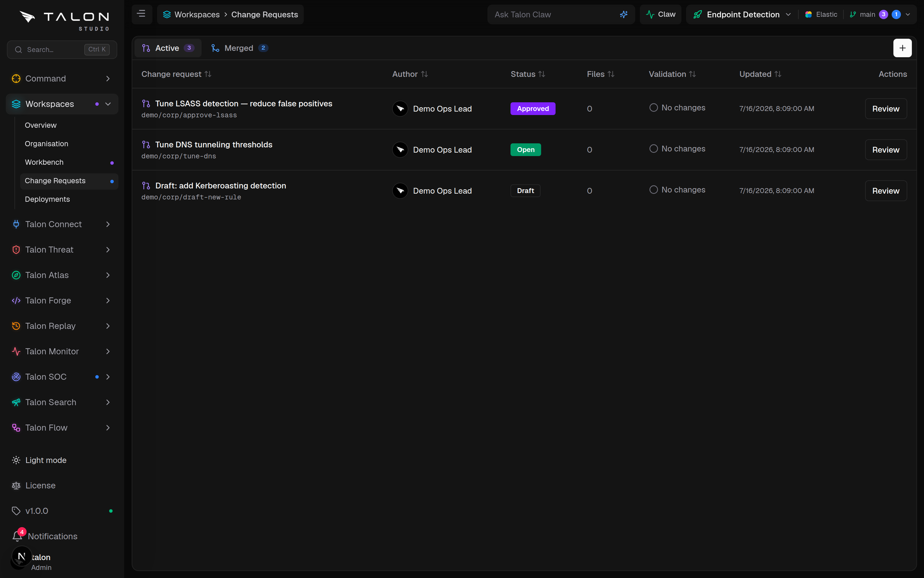
Task: Click the v1.0.0 version tag icon
Action: (x=16, y=511)
